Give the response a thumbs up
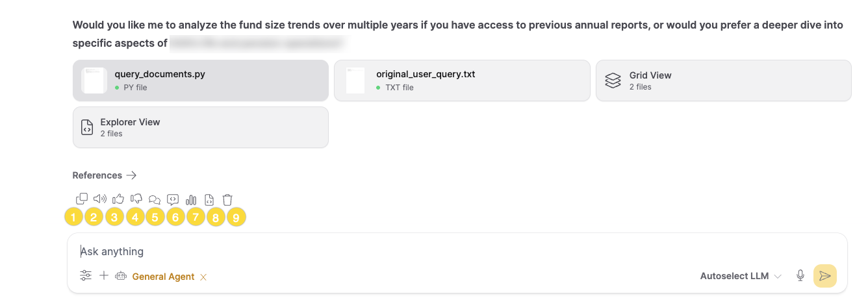Viewport: 868px width, 298px height. point(118,199)
